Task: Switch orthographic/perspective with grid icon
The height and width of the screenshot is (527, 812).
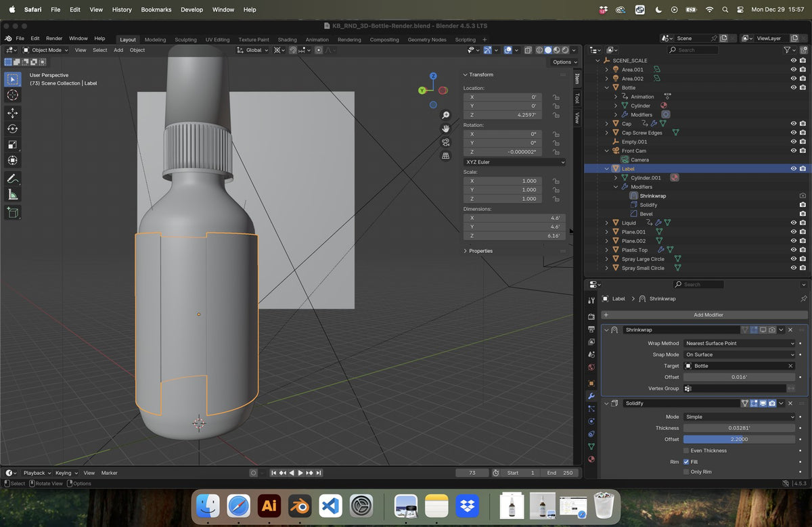Action: tap(445, 156)
